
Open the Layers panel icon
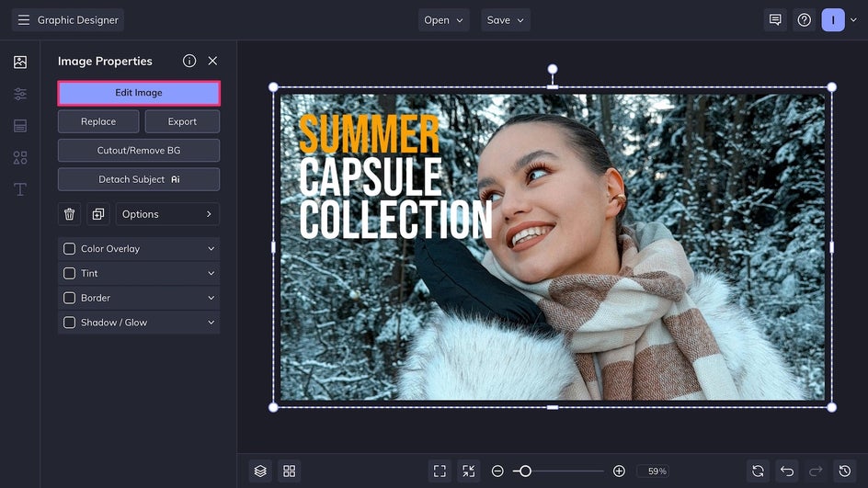[260, 471]
